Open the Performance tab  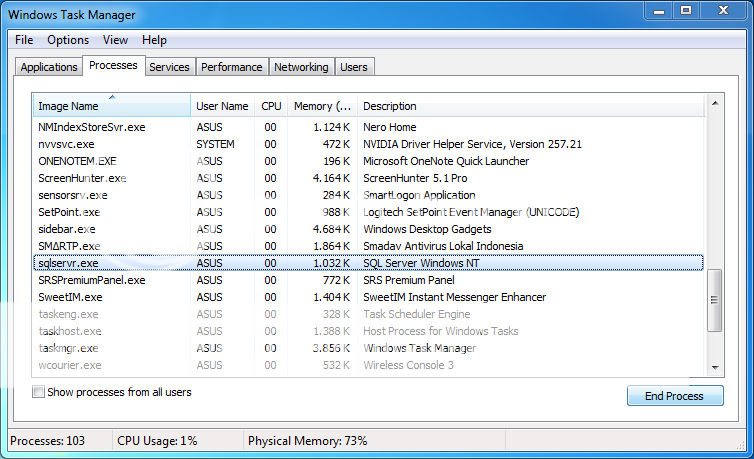pos(232,67)
